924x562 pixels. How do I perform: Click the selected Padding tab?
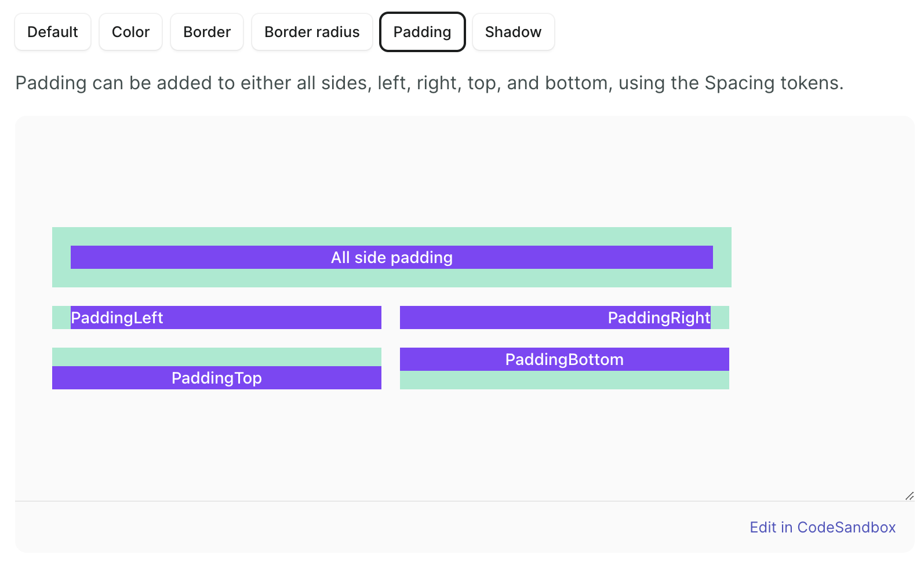coord(422,32)
